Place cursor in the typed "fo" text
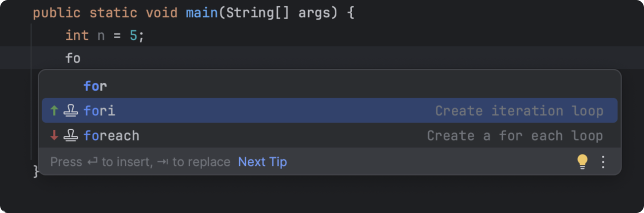The image size is (644, 213). click(x=73, y=58)
